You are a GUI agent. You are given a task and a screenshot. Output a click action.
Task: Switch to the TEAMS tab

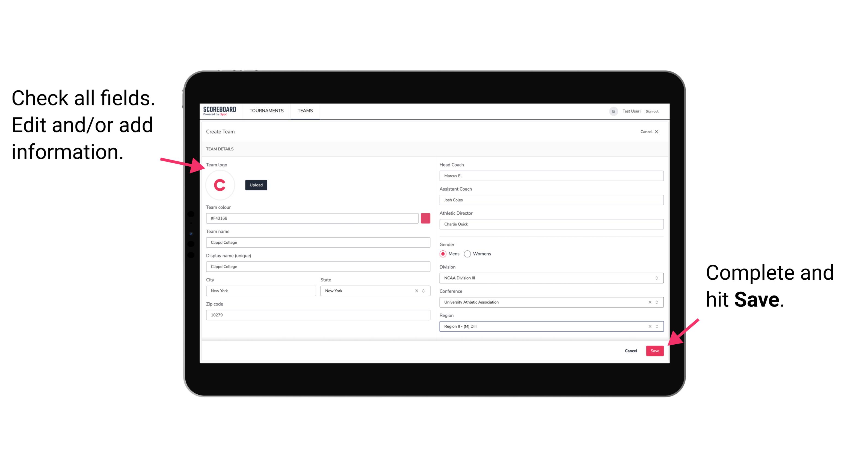(x=305, y=110)
